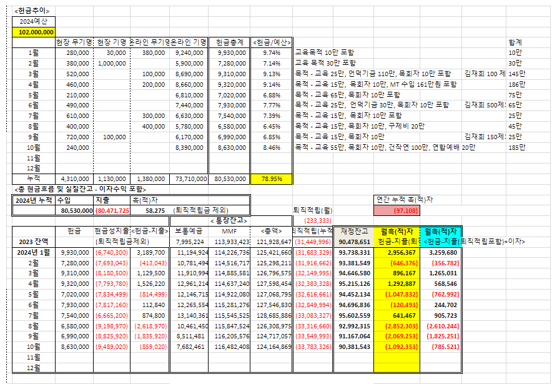This screenshot has width=557, height=392.
Task: Select the yellow 102,000,000 budget cell
Action: pyautogui.click(x=34, y=32)
